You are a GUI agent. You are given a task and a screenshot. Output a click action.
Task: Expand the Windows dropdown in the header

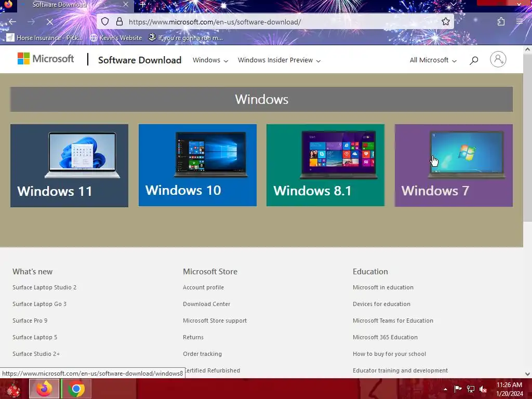[210, 60]
